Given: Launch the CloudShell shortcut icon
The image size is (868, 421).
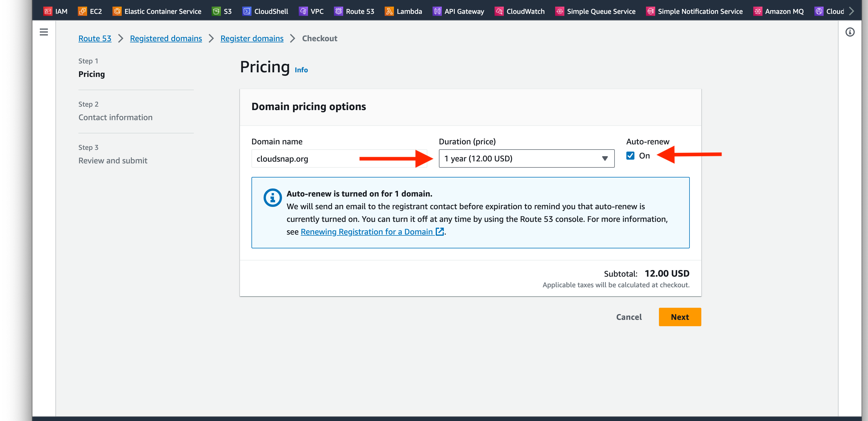Looking at the screenshot, I should (x=247, y=11).
